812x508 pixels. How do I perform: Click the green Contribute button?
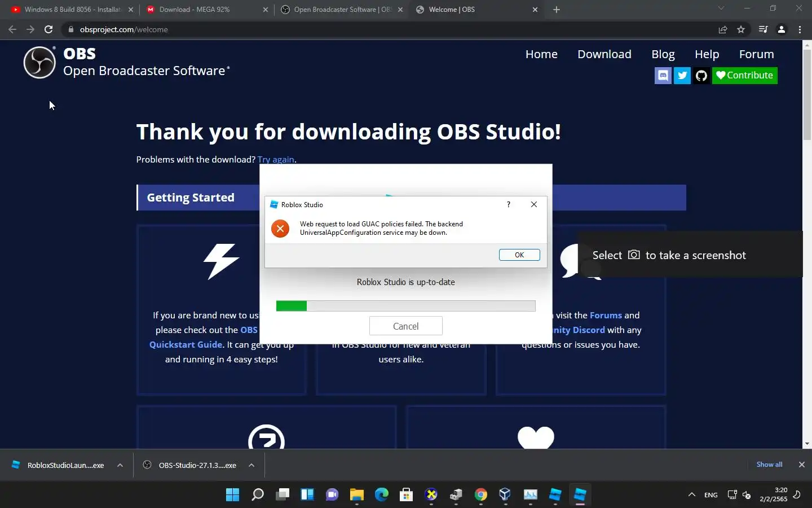tap(744, 76)
